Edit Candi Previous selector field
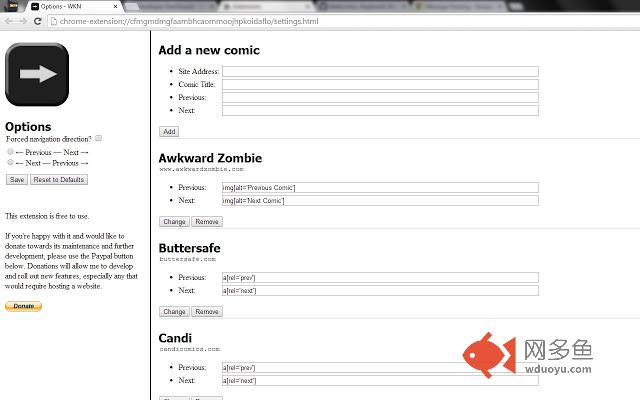The height and width of the screenshot is (400, 640). coord(380,368)
